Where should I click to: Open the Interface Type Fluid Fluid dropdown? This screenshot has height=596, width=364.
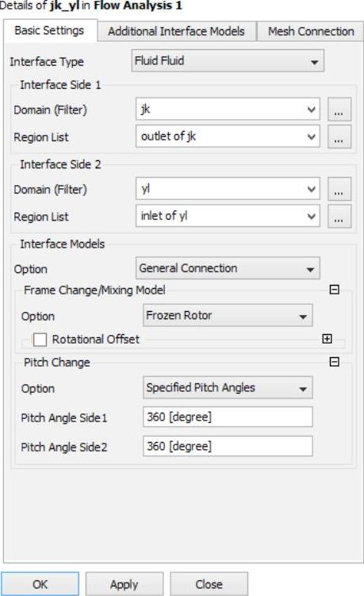pos(228,61)
